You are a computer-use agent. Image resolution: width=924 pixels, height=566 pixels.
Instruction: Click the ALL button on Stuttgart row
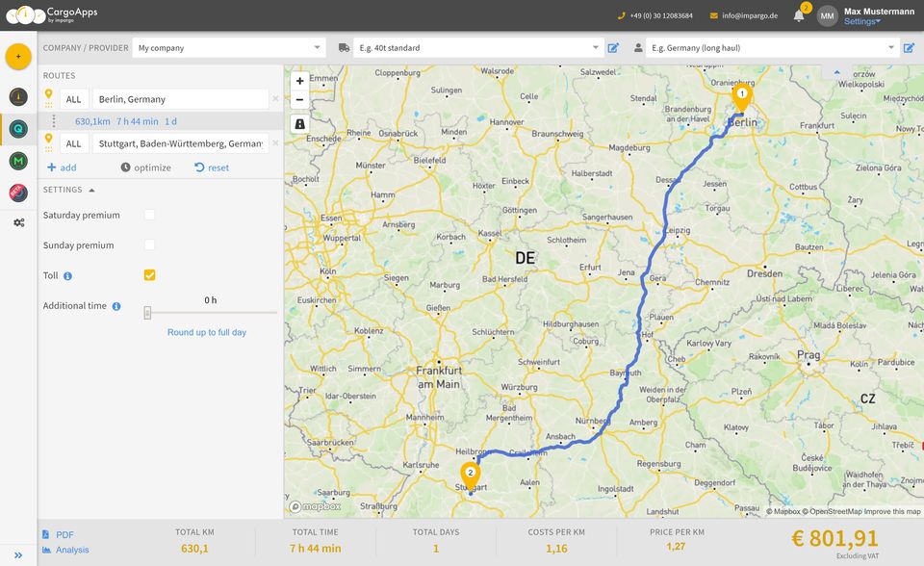point(74,143)
